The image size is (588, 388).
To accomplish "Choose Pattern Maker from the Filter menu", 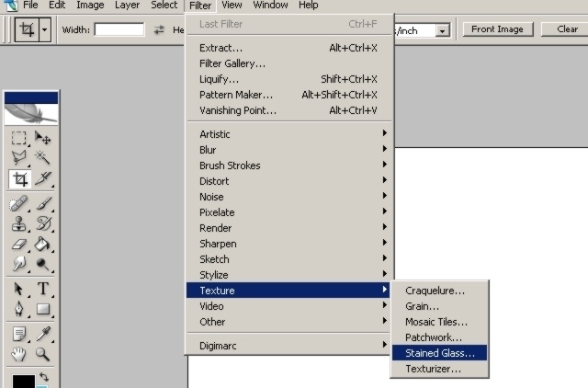I will 288,95.
